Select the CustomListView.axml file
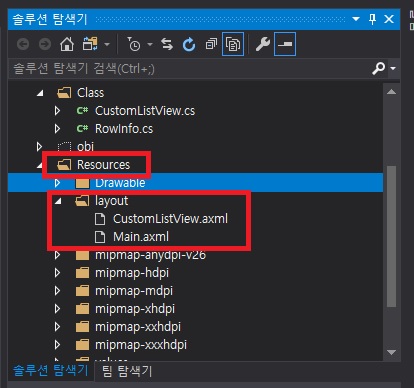 [170, 219]
